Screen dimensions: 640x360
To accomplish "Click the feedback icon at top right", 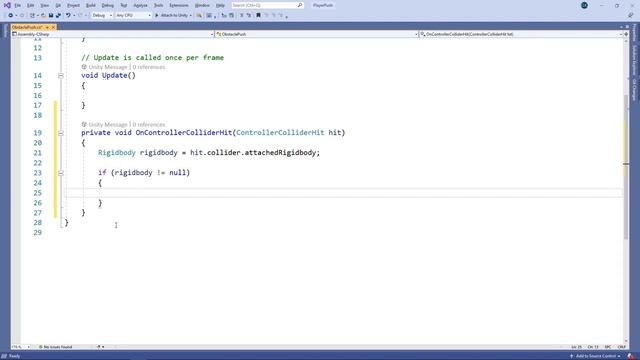I will point(631,16).
